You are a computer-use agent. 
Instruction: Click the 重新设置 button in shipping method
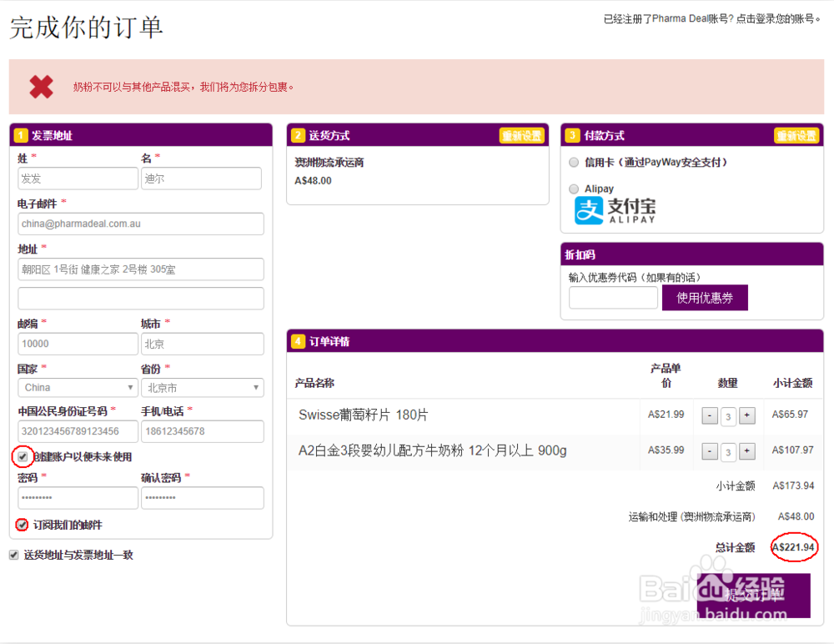coord(522,136)
